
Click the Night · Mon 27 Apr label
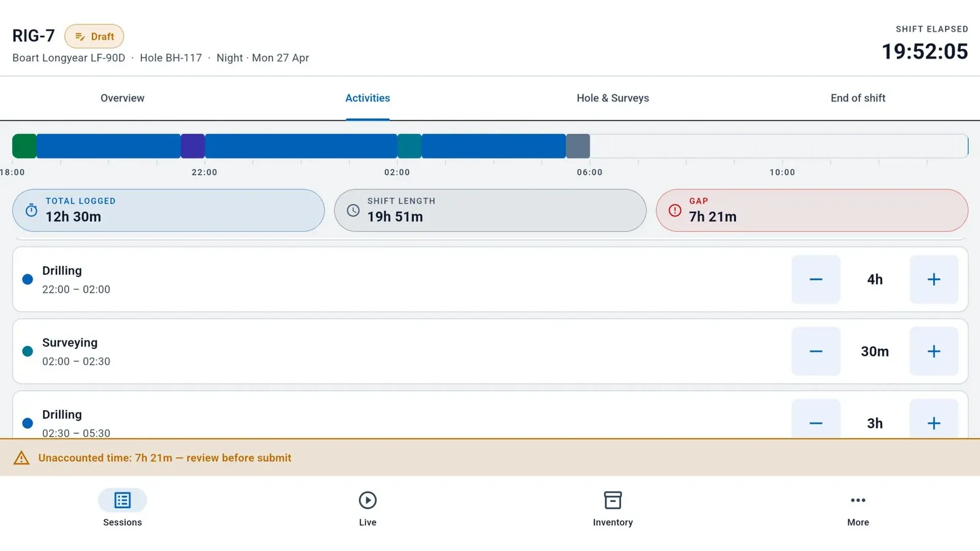[263, 58]
